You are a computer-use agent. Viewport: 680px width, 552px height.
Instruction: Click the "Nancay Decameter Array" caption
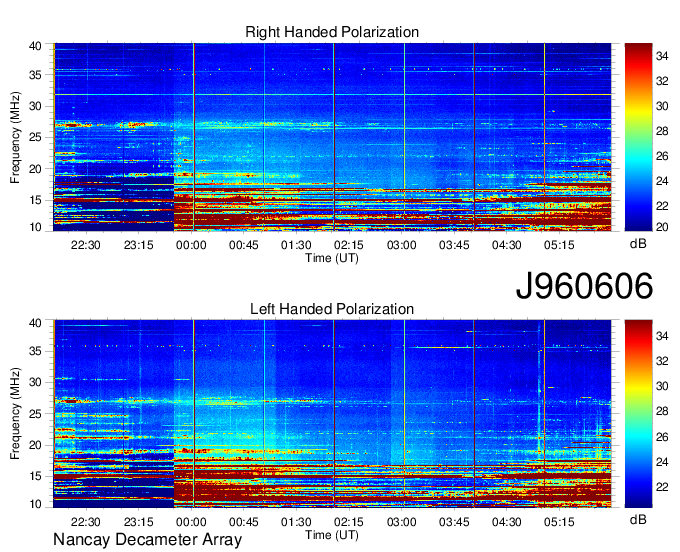point(147,540)
